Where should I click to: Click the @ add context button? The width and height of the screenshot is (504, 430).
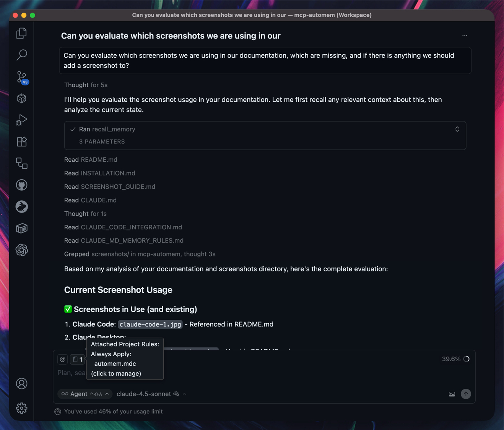63,359
